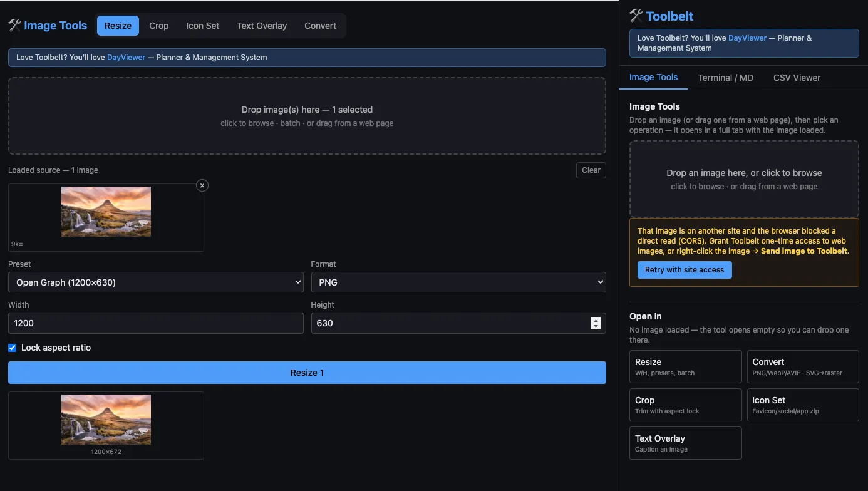Viewport: 868px width, 491px height.
Task: Click the main drop image(s) here zone
Action: click(x=307, y=116)
